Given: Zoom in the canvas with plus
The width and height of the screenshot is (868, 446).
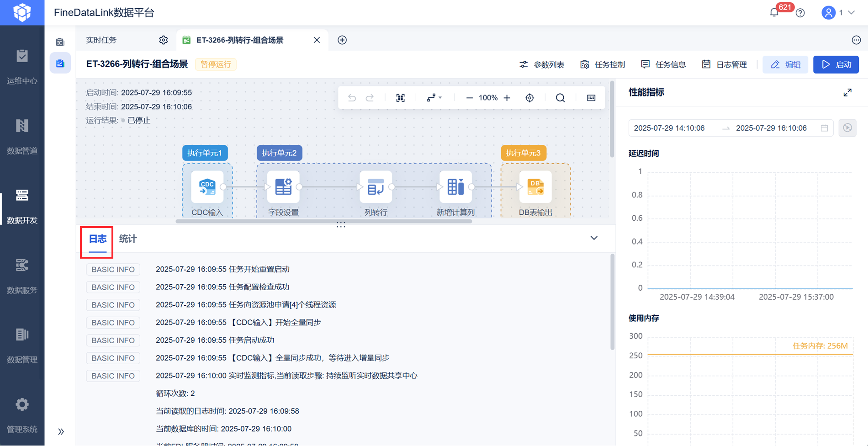Looking at the screenshot, I should (507, 98).
